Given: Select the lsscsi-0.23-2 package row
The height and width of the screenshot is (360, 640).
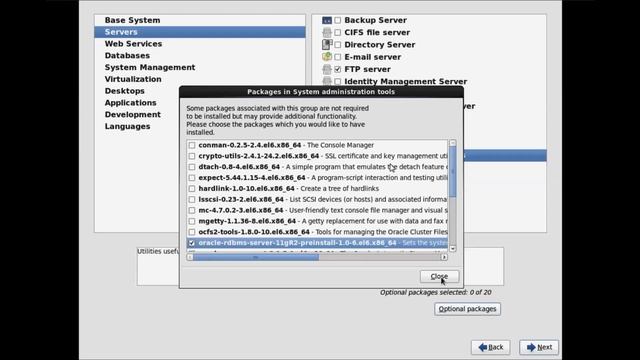Looking at the screenshot, I should (317, 200).
